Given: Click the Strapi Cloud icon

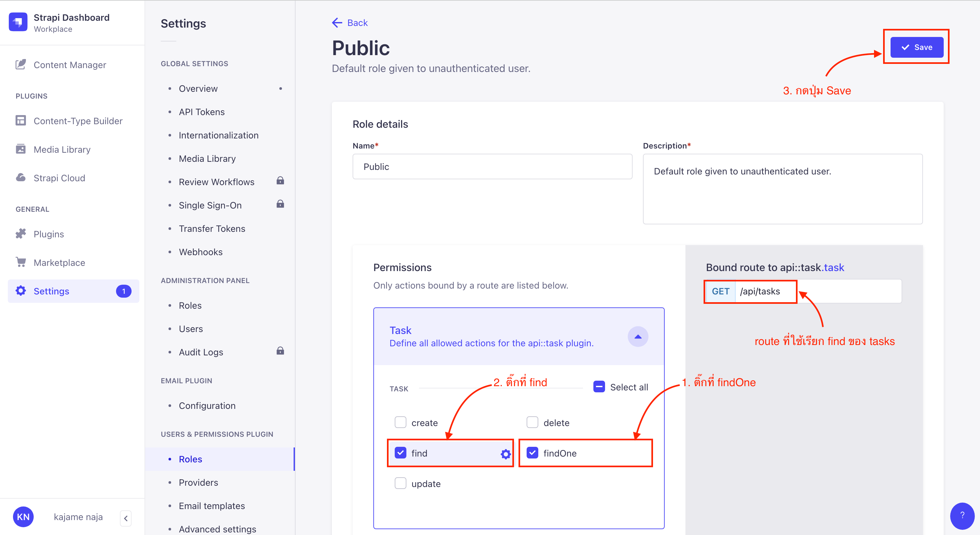Looking at the screenshot, I should [x=20, y=178].
